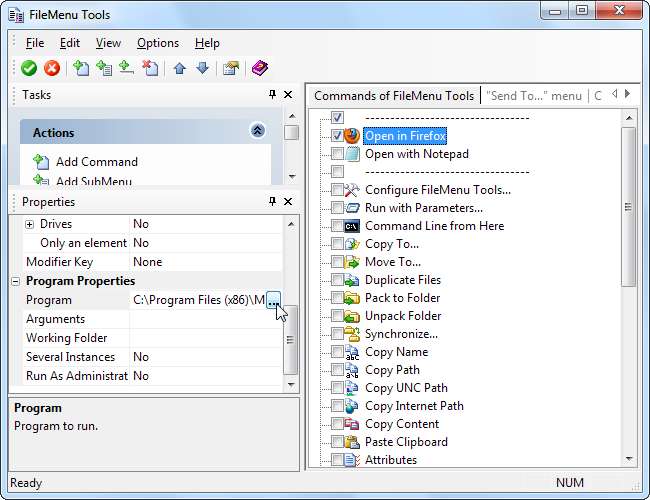Collapse the Program Properties group

pos(16,281)
